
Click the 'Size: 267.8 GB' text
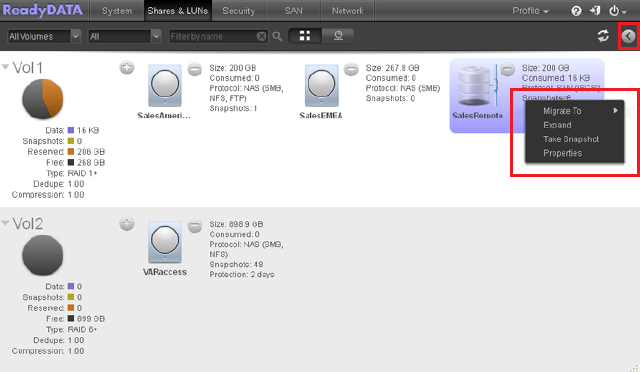392,68
